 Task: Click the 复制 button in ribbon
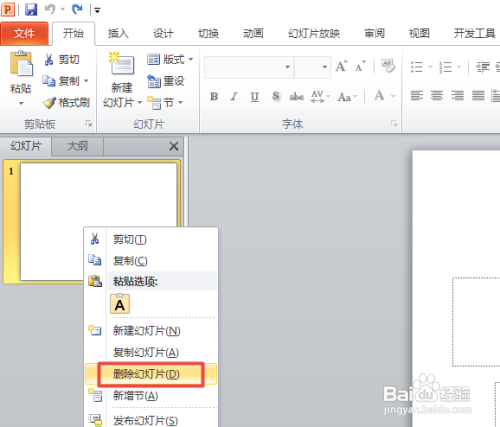tap(61, 81)
